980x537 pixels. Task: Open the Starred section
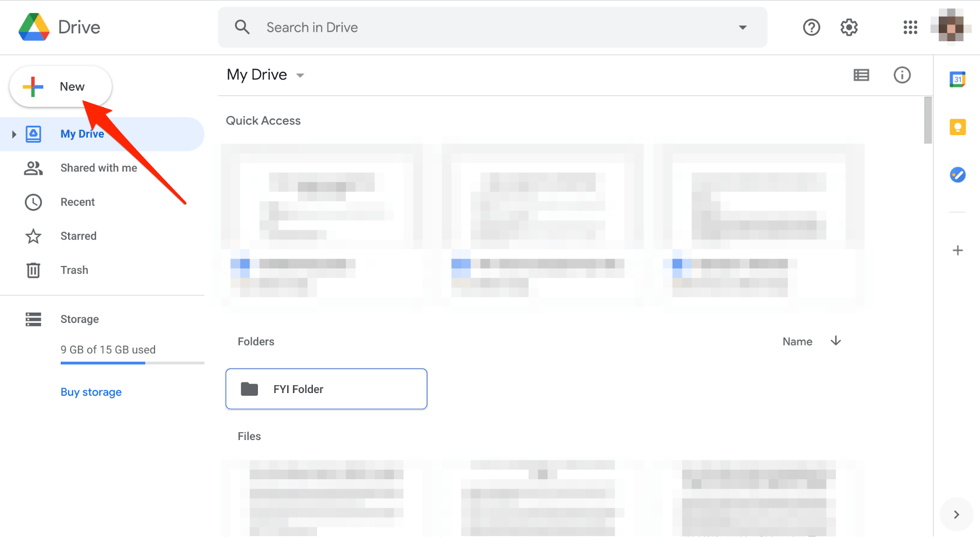[x=77, y=236]
